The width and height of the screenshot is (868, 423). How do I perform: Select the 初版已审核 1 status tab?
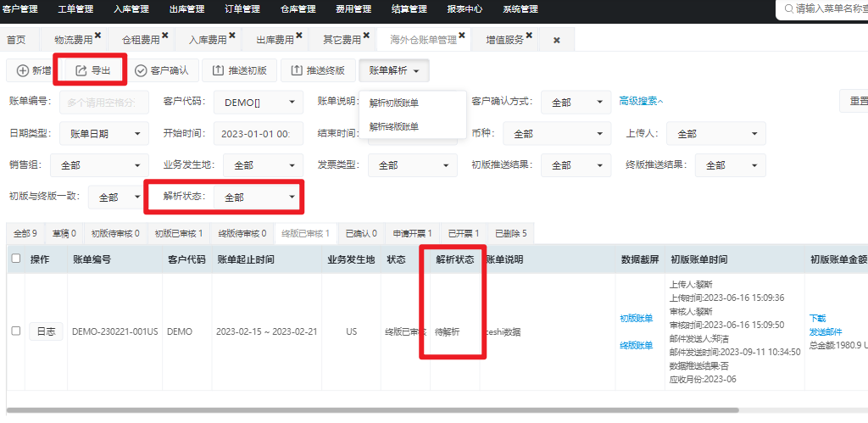178,234
